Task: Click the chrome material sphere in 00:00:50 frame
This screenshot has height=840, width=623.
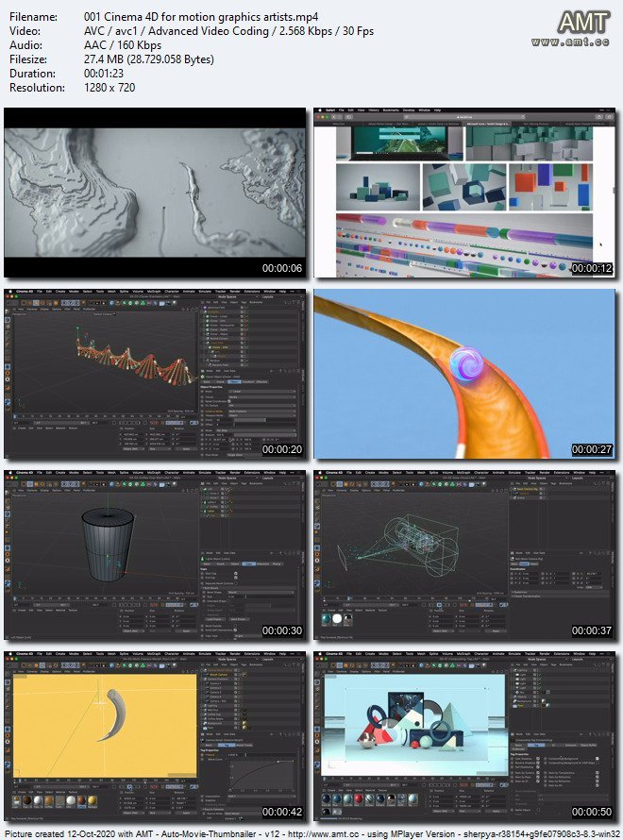Action: pyautogui.click(x=391, y=799)
